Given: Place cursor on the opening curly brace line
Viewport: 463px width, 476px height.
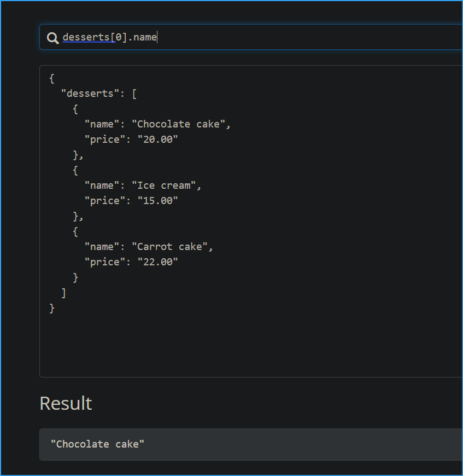Looking at the screenshot, I should pyautogui.click(x=52, y=78).
